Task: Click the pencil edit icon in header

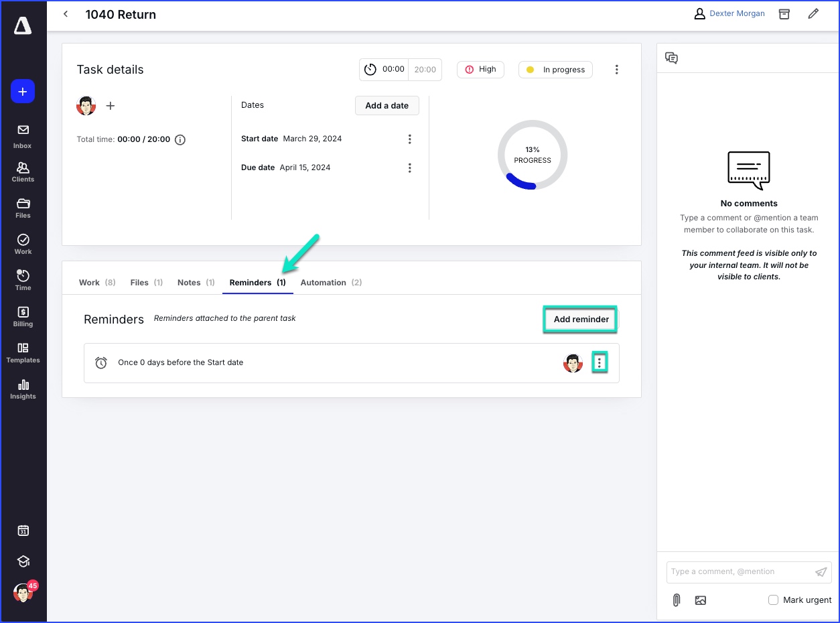Action: pos(813,14)
